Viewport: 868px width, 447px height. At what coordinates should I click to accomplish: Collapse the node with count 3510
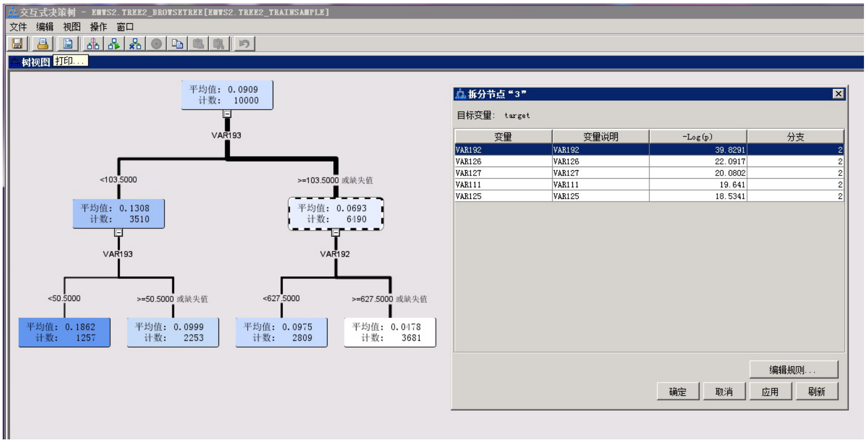118,232
